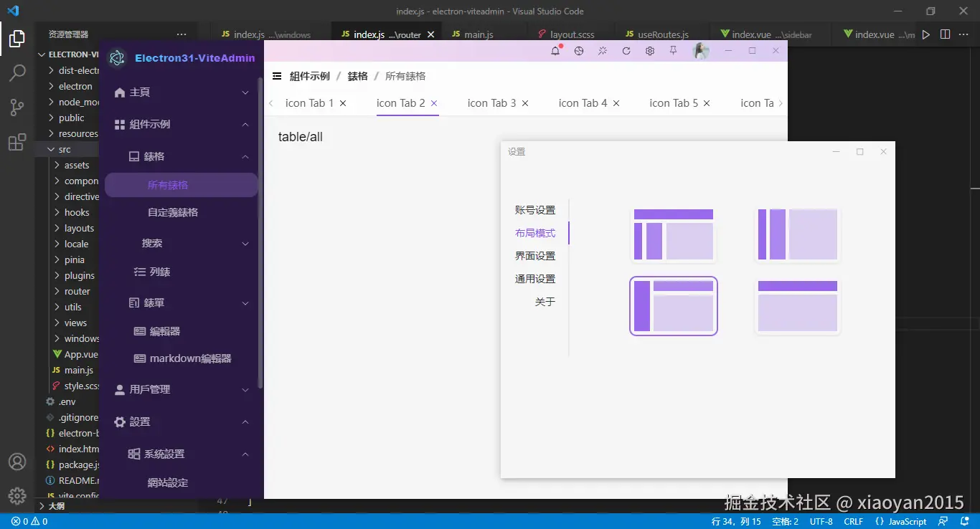
Task: Click the language globe icon in the header
Action: coord(579,51)
